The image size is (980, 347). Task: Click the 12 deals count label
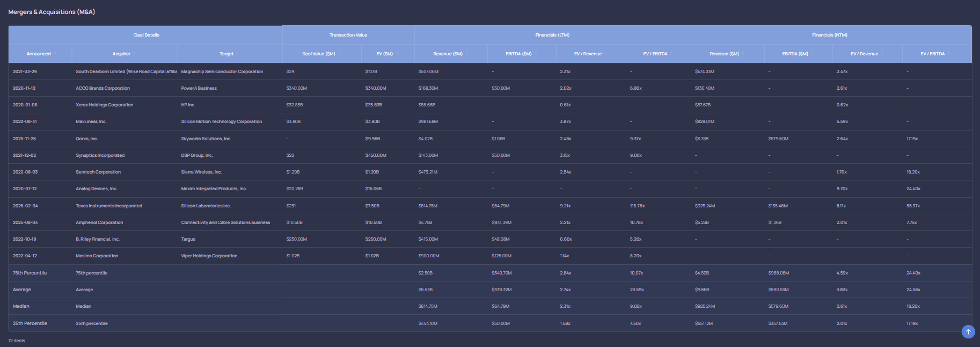tap(17, 341)
